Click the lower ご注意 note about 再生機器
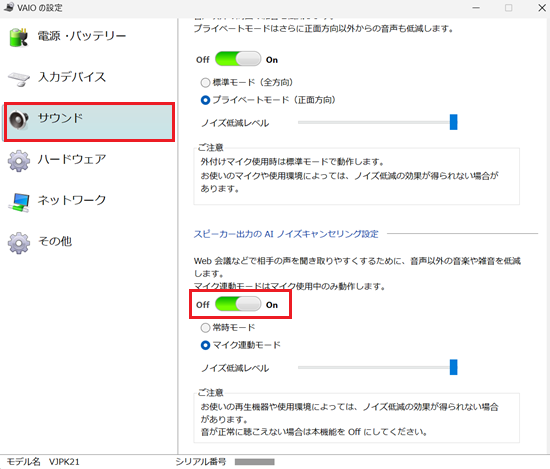The width and height of the screenshot is (550, 469). [356, 418]
